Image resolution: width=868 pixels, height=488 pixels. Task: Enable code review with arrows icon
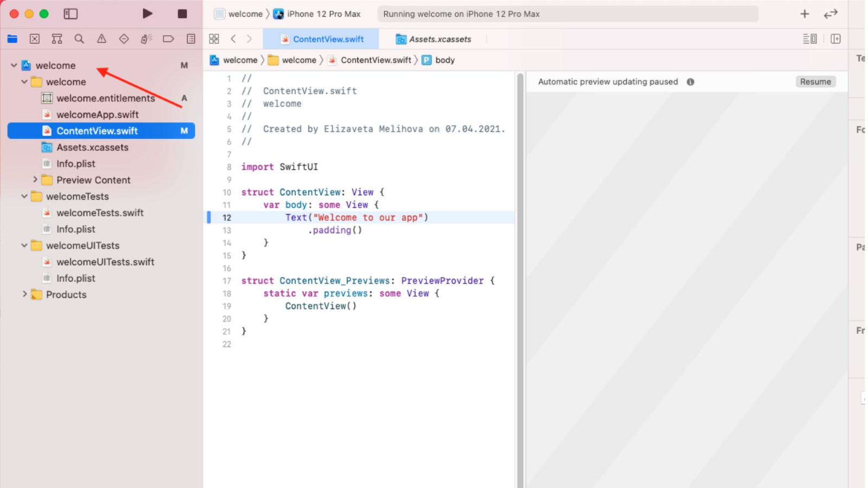point(831,14)
